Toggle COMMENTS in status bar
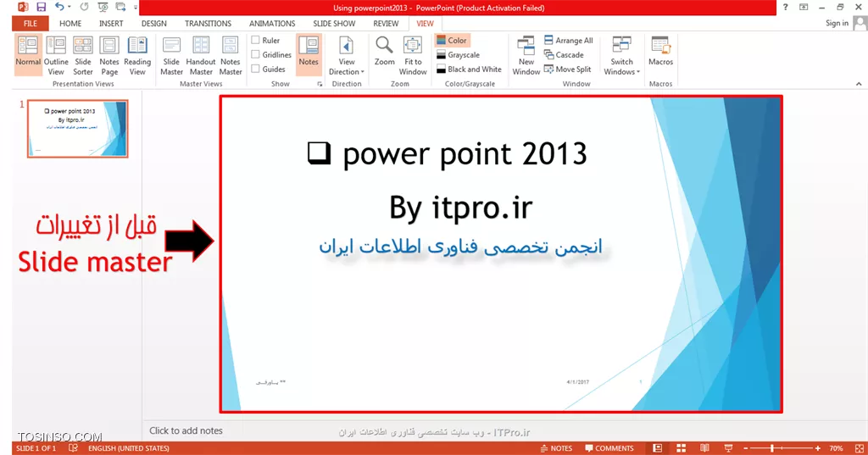This screenshot has width=868, height=455. click(x=609, y=448)
